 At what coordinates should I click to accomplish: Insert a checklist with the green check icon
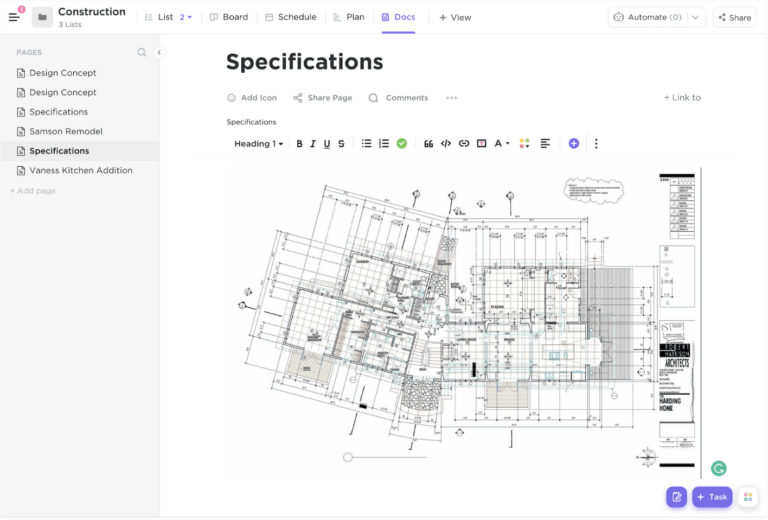(x=402, y=144)
